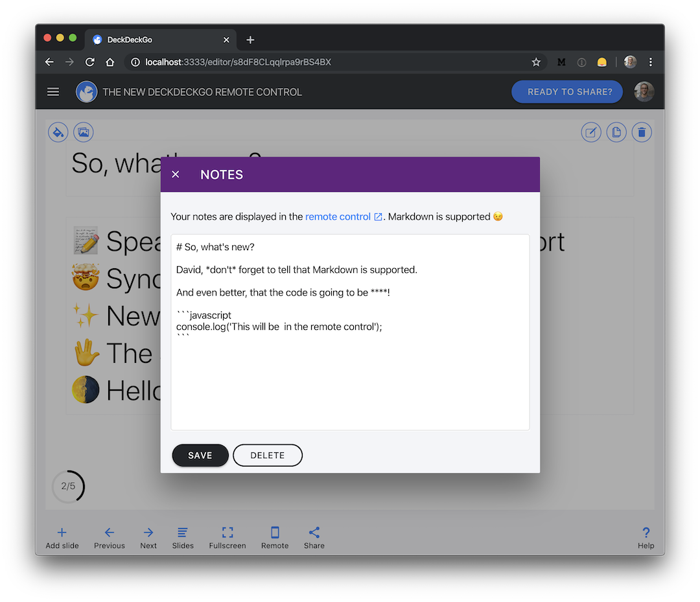This screenshot has width=700, height=602.
Task: Share the presentation
Action: (x=314, y=537)
